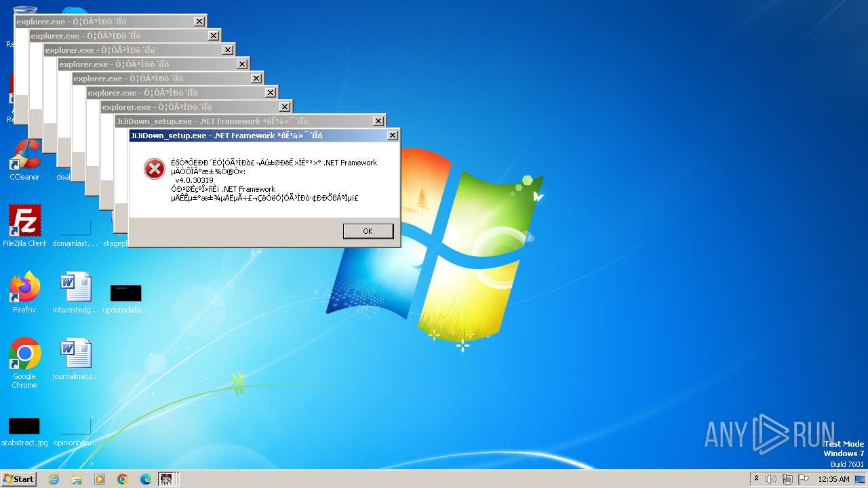This screenshot has width=868, height=488.
Task: Close the seventh explorer.exe dialog in the stack
Action: (x=284, y=107)
